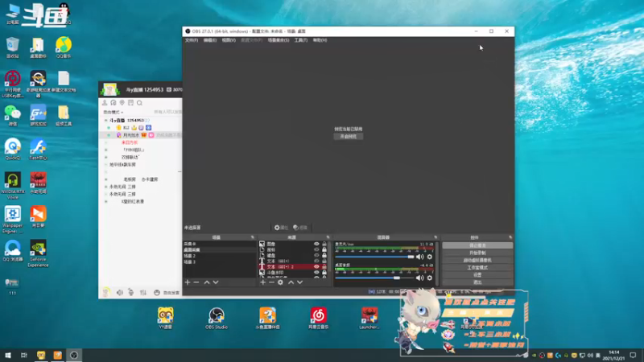Open the 编辑(E) menu in OBS
Viewport: 644px width, 362px height.
tap(210, 40)
